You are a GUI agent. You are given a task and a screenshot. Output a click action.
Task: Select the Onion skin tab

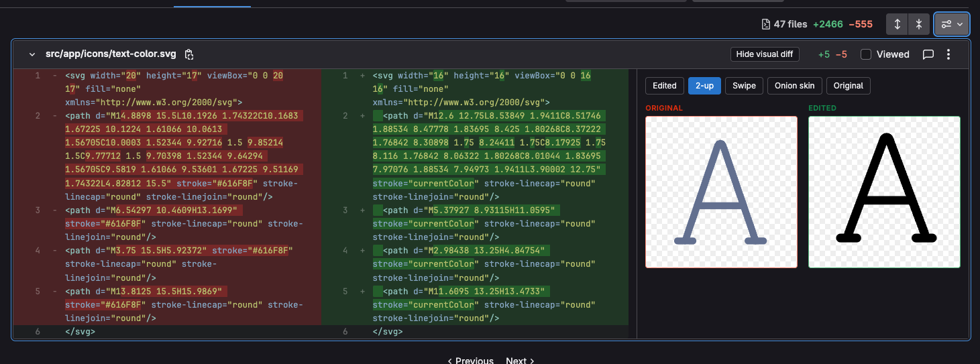point(794,85)
